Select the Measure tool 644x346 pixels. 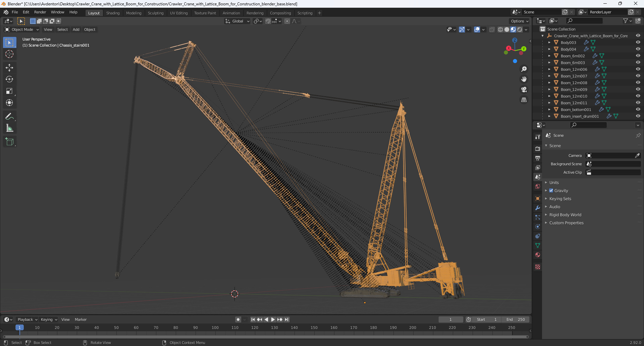pyautogui.click(x=9, y=128)
